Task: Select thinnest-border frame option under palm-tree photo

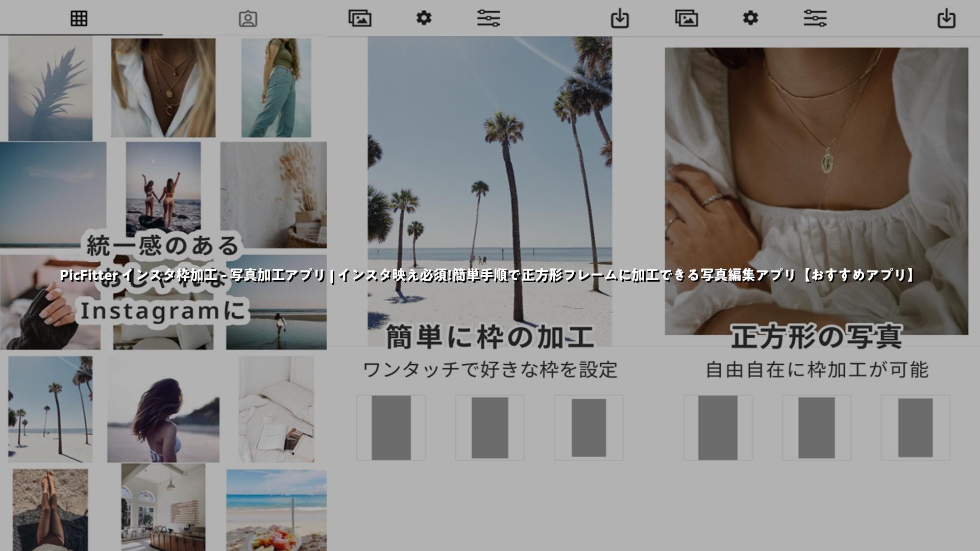Action: click(x=391, y=428)
